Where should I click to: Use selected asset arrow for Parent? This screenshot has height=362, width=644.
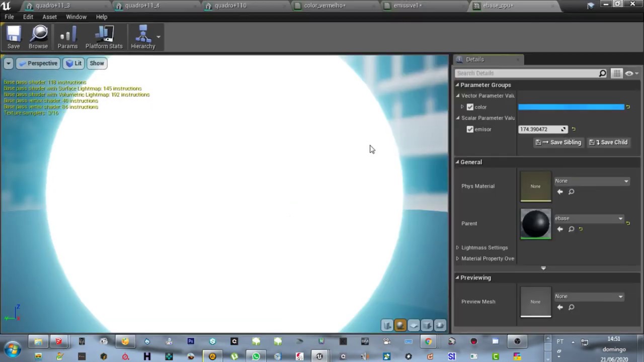[x=560, y=229]
